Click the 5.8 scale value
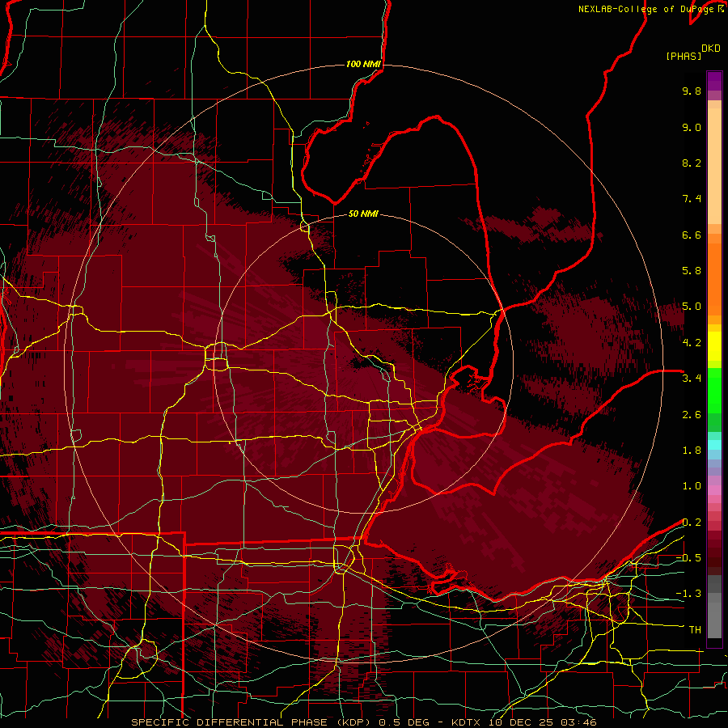The height and width of the screenshot is (728, 728). (692, 271)
